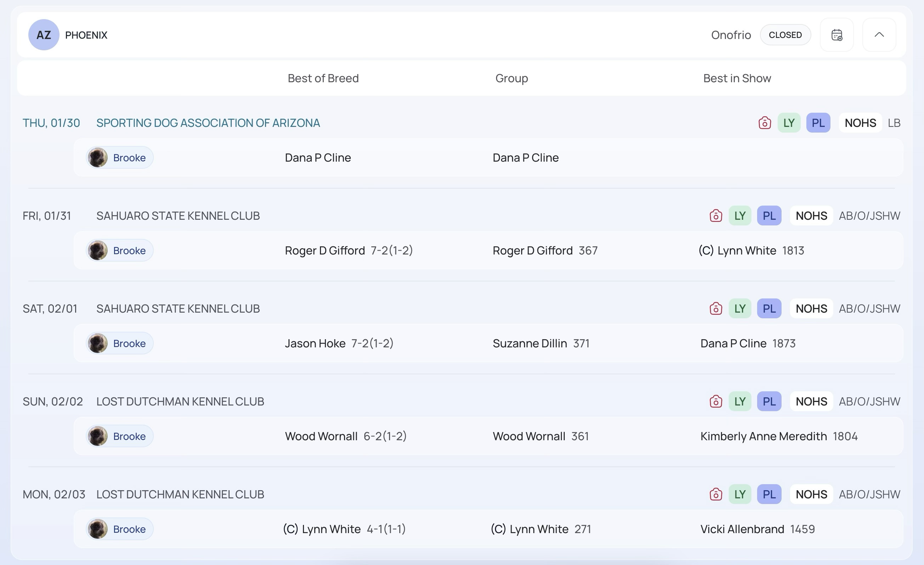The width and height of the screenshot is (924, 565).
Task: Click camera icon for Saturday 02/01 show
Action: point(716,308)
